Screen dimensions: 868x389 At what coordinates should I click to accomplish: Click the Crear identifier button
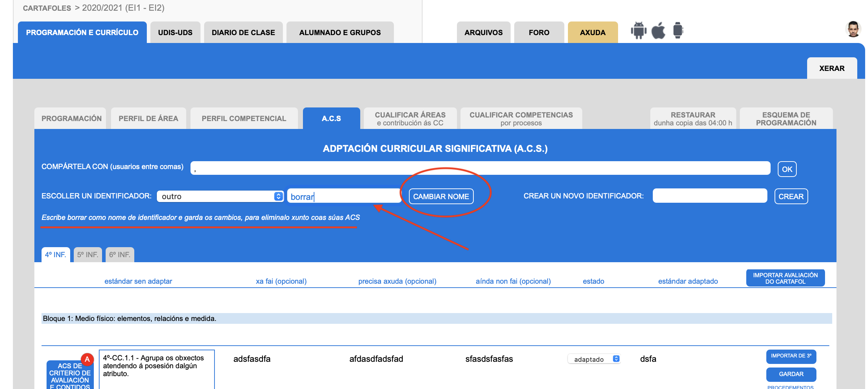pos(791,196)
